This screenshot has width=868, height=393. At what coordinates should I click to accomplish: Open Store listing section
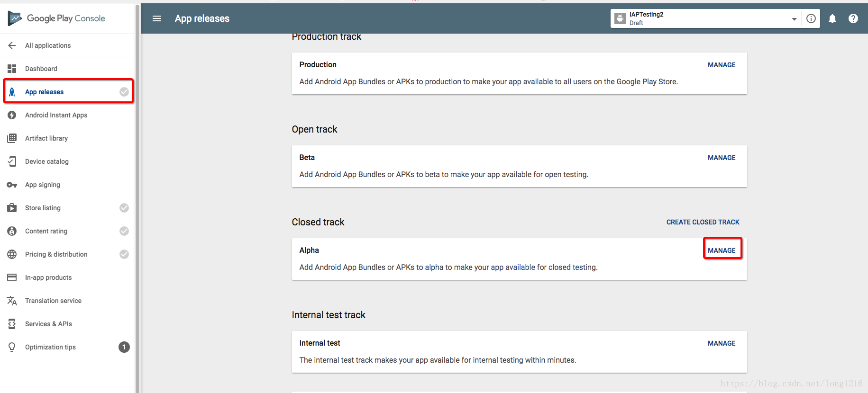[x=43, y=208]
